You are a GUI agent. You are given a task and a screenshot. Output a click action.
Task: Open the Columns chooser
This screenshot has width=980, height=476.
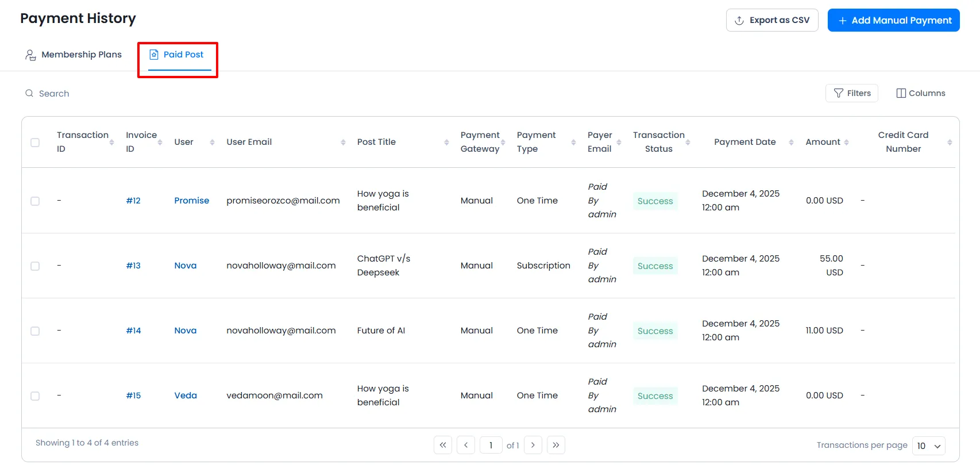[920, 93]
